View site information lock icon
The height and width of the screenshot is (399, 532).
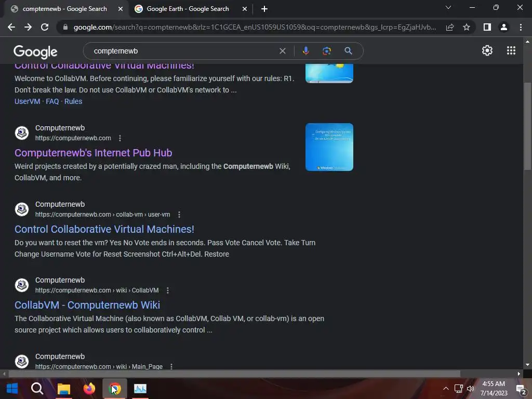coord(65,27)
